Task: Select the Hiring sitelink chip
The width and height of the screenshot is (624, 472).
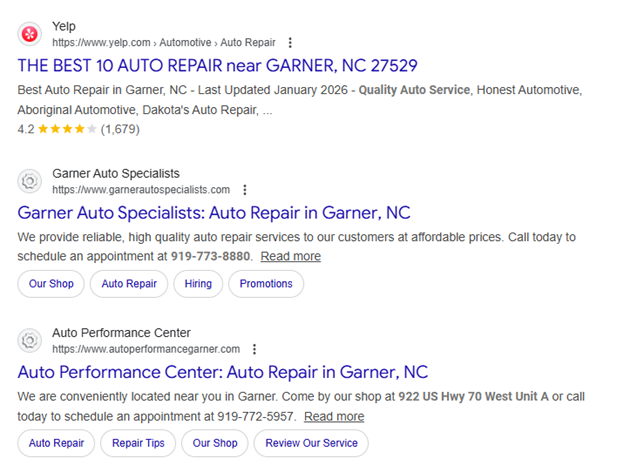Action: tap(198, 284)
